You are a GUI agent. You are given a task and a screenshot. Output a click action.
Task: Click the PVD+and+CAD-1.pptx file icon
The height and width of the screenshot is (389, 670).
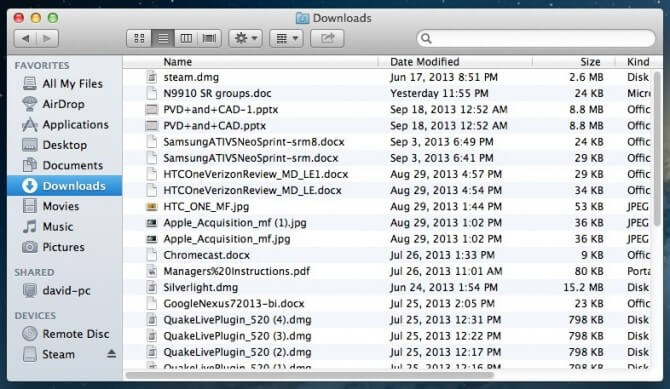point(151,110)
